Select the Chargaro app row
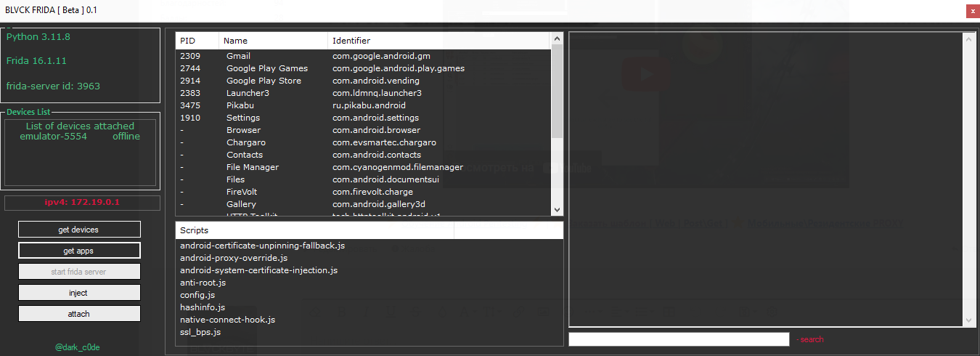Screen dimensions: 980x356 (x=363, y=142)
